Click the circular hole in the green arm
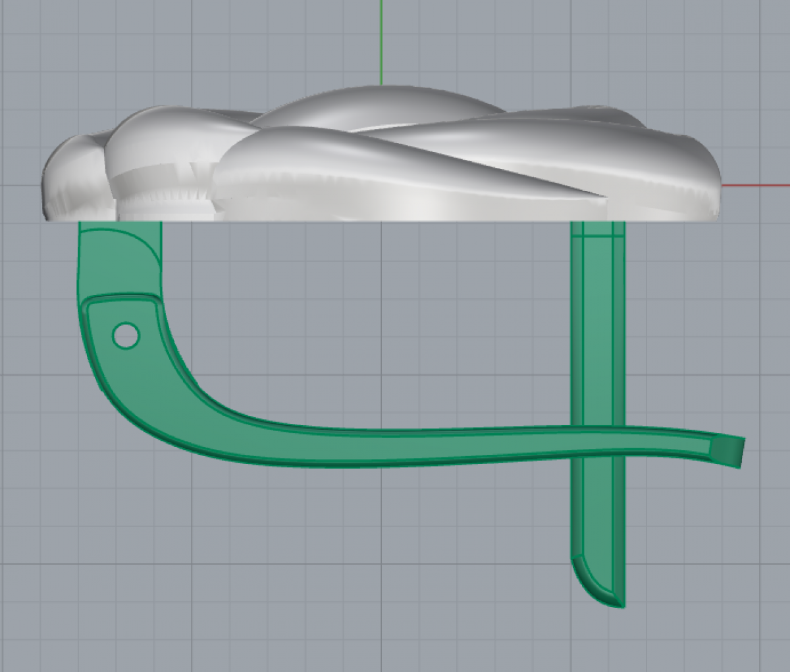This screenshot has width=790, height=672. click(126, 336)
